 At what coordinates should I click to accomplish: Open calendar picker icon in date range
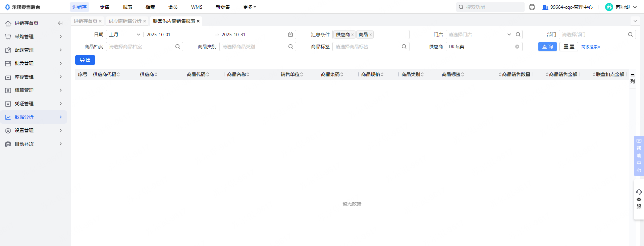290,35
